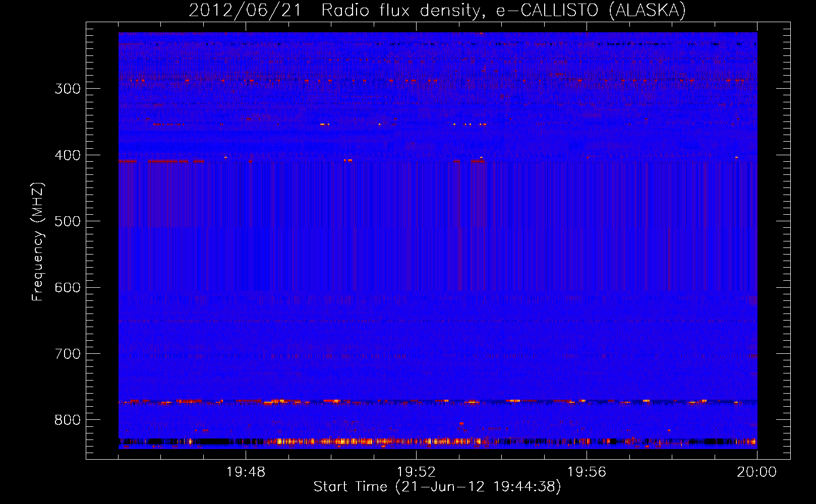This screenshot has width=816, height=504.
Task: Click the 'Start Time (21-Jun-12 19:44:38)' label
Action: pyautogui.click(x=437, y=487)
